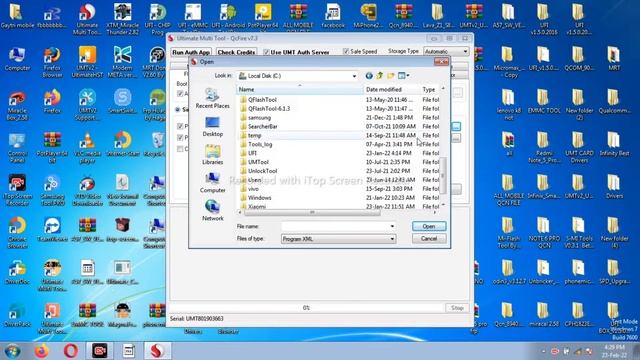Select the SearcherBar folder

tap(262, 127)
